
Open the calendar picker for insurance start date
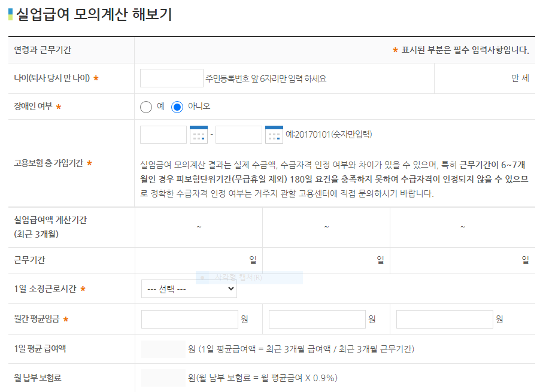click(x=199, y=135)
